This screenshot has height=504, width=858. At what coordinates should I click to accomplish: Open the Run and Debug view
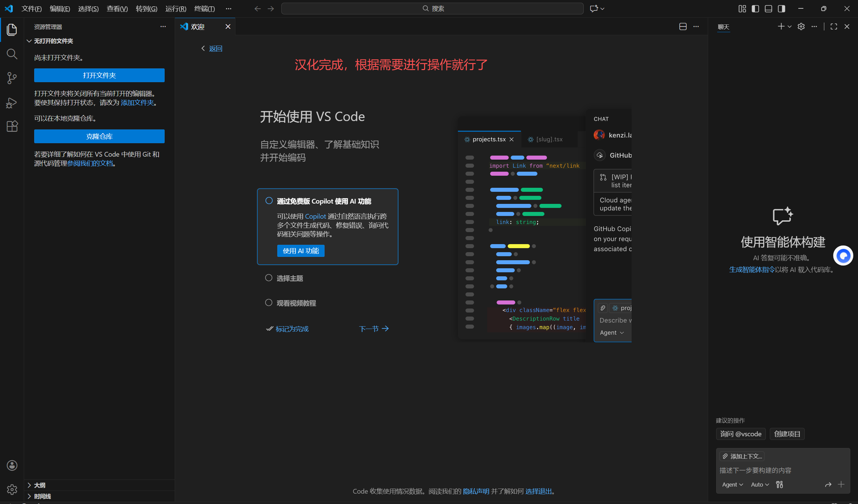[12, 103]
